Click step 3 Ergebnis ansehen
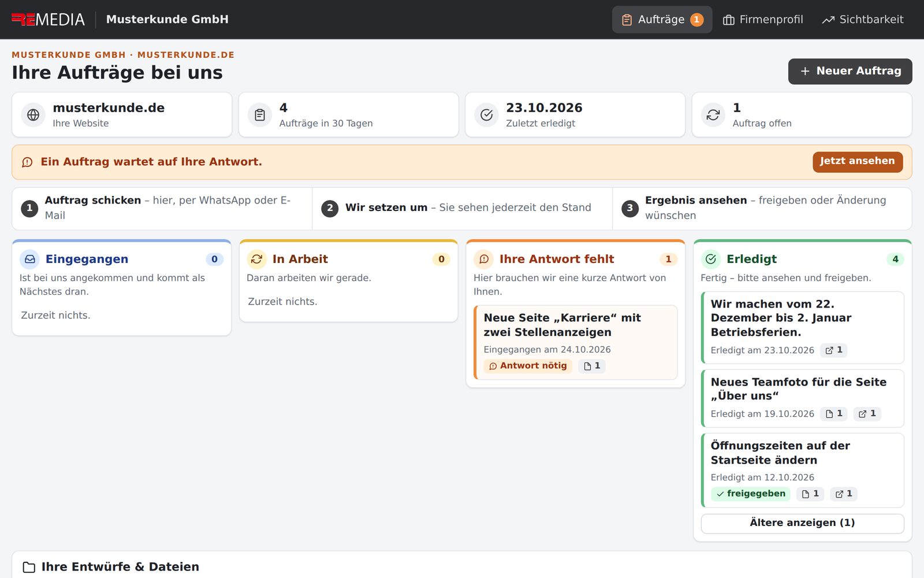Image resolution: width=924 pixels, height=578 pixels. 762,208
